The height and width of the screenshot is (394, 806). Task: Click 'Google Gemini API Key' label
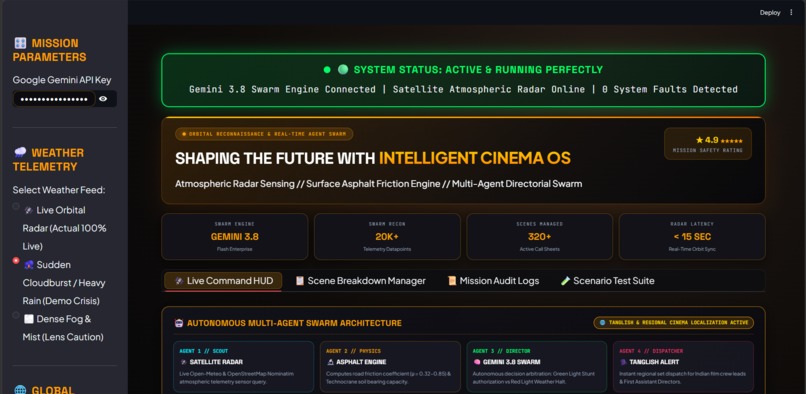point(62,80)
